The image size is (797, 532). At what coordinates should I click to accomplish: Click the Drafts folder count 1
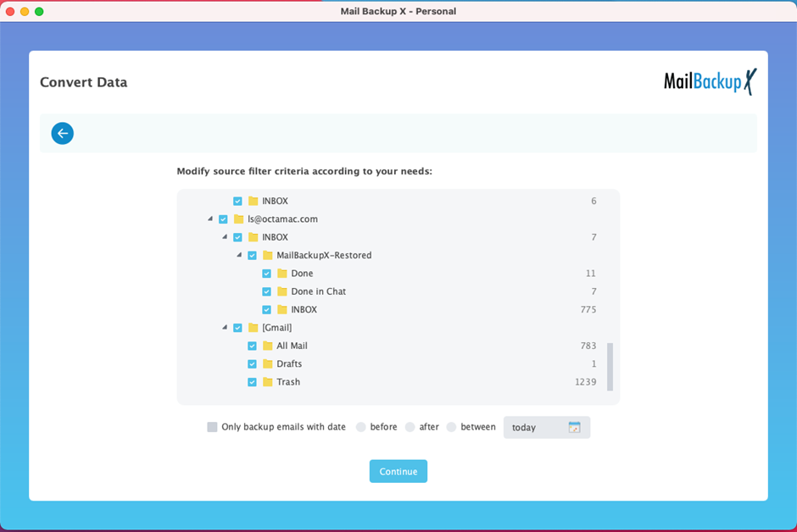point(594,364)
